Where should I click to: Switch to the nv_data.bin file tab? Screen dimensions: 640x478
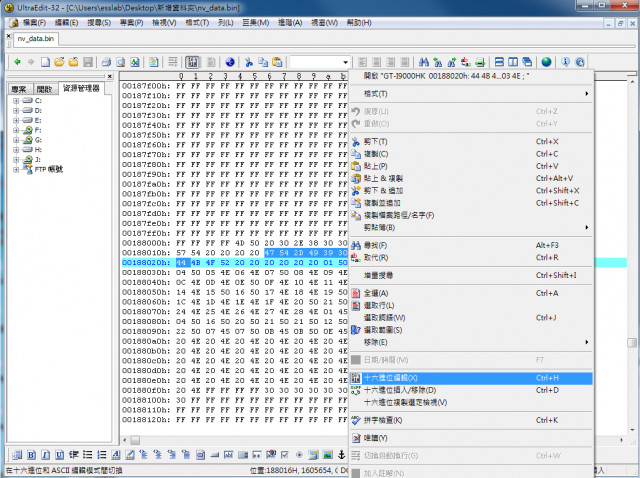(36, 39)
